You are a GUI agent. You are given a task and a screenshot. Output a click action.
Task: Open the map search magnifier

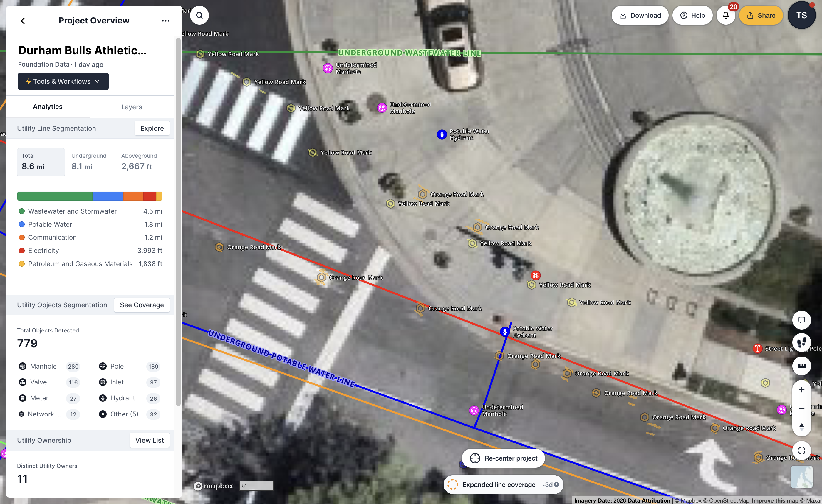199,15
